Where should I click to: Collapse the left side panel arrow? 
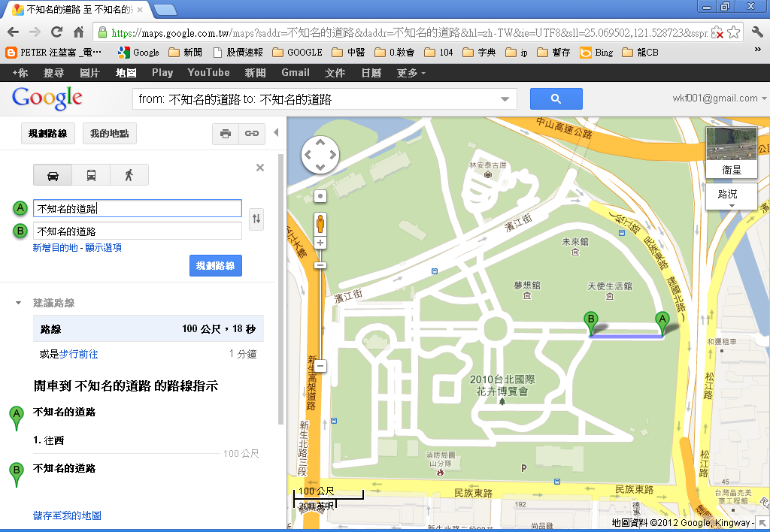coord(276,132)
